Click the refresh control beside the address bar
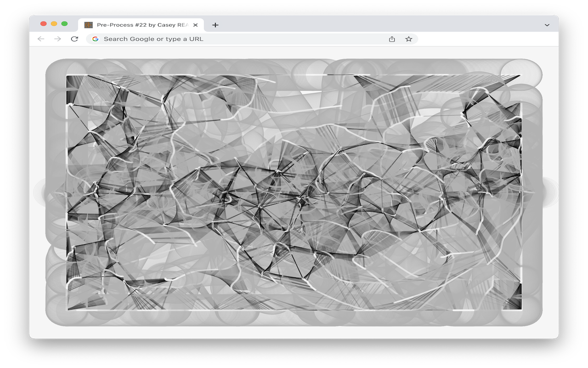This screenshot has height=368, width=588. 74,39
